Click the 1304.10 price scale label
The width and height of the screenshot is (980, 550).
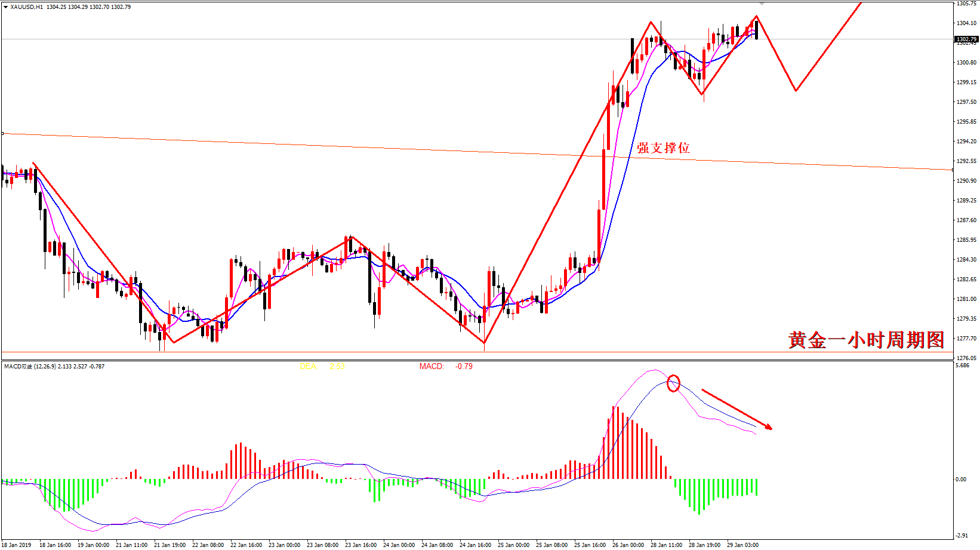[967, 23]
